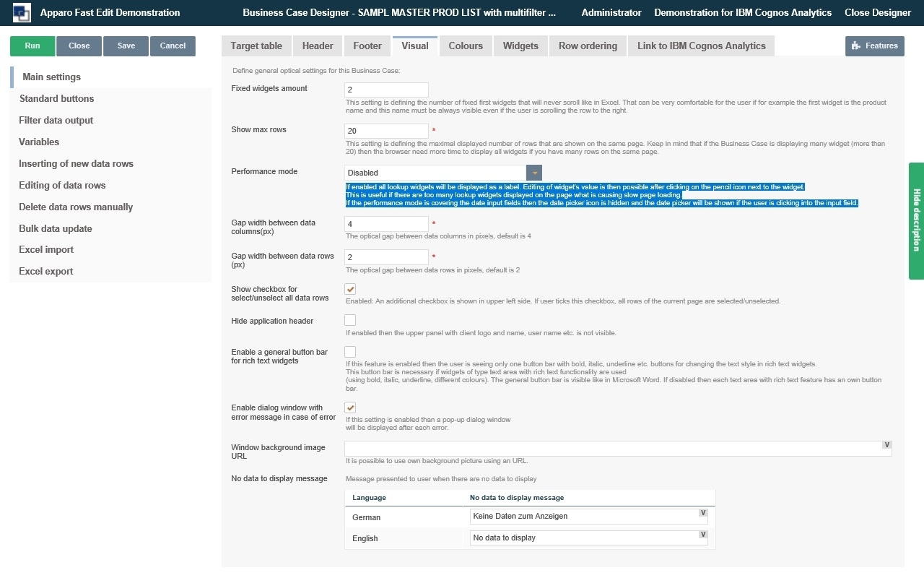Toggle Hide application header checkbox
The width and height of the screenshot is (924, 578).
tap(350, 320)
